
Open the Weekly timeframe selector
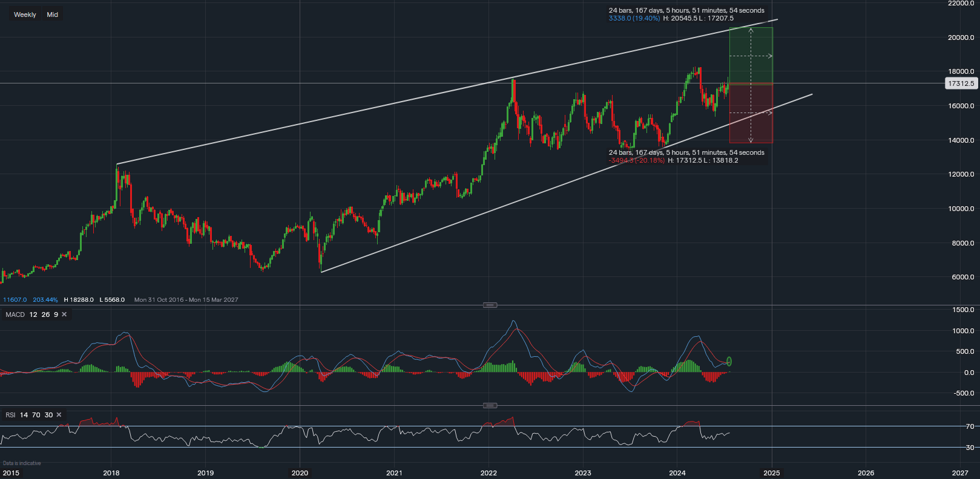tap(25, 15)
